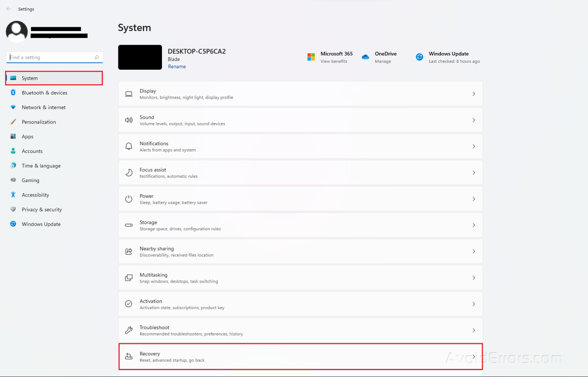Open View benefits under Microsoft 365
This screenshot has width=588, height=377.
(x=334, y=61)
